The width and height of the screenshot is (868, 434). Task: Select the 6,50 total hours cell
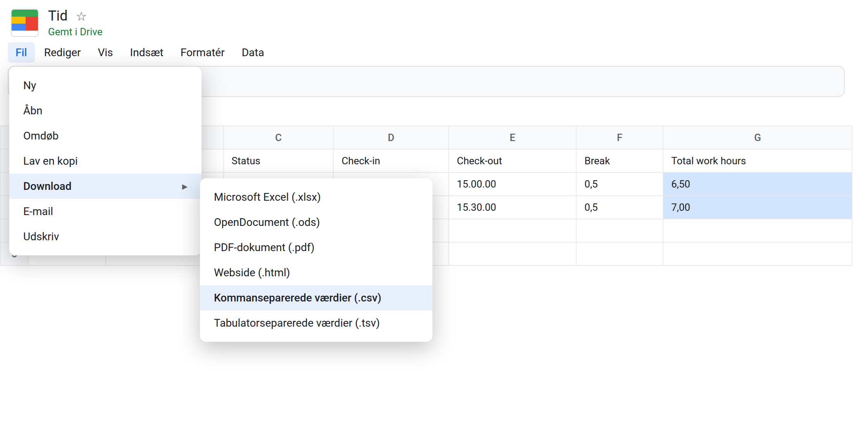pyautogui.click(x=758, y=184)
